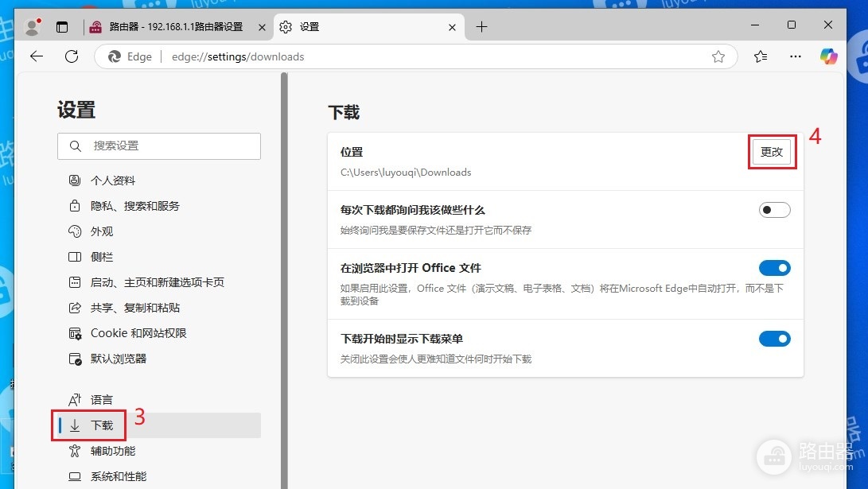Click the accessibility icon for 辅助功能

[x=75, y=451]
